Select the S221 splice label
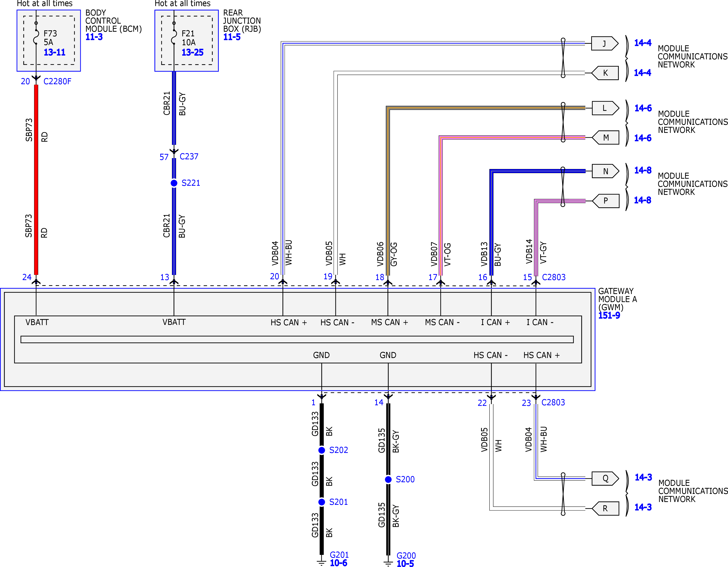 [191, 183]
